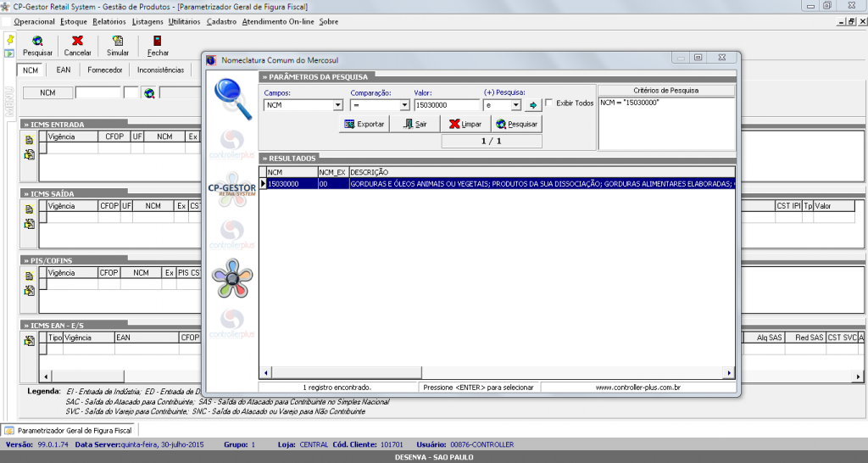Click the Sair button
This screenshot has width=868, height=463.
click(415, 124)
